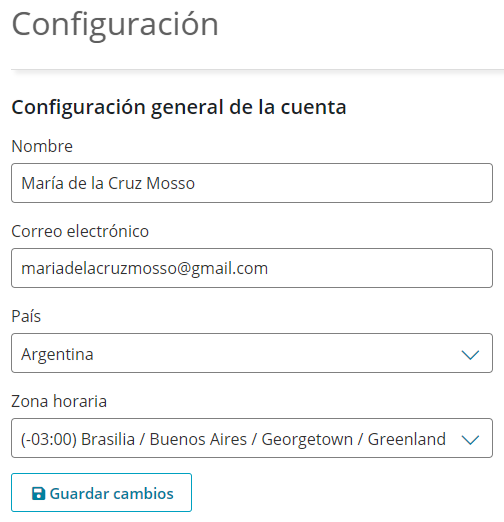
Task: Click the Configuración general de la cuenta heading
Action: tap(179, 108)
